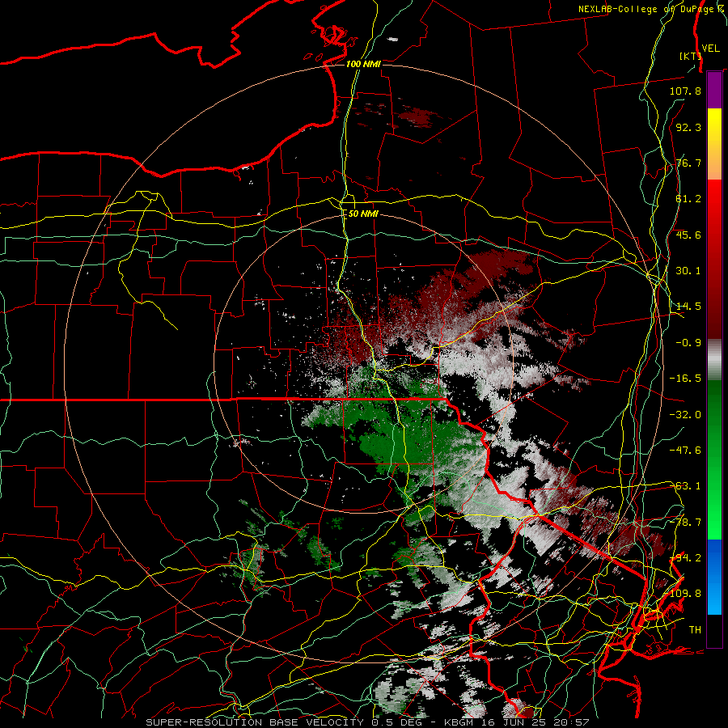
Task: Click the 20:57 timestamp in caption
Action: coord(571,722)
